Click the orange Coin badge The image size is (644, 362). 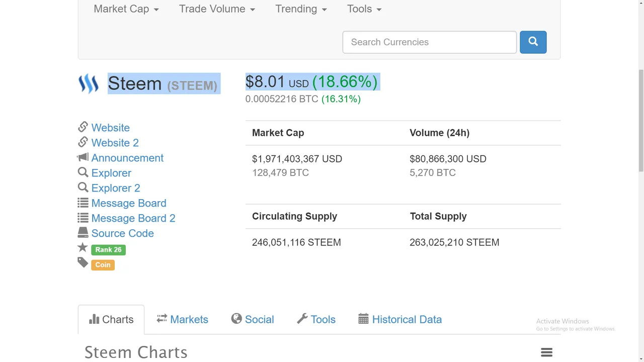[103, 265]
